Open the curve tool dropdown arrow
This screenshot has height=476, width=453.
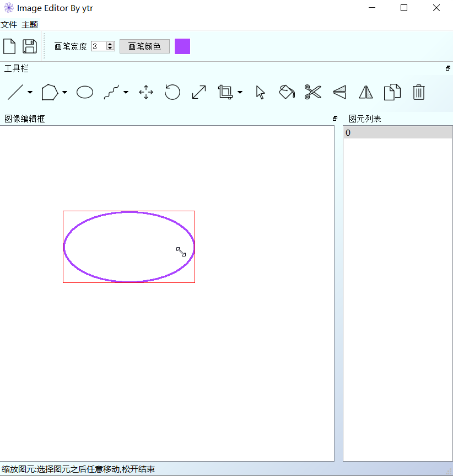[x=126, y=92]
